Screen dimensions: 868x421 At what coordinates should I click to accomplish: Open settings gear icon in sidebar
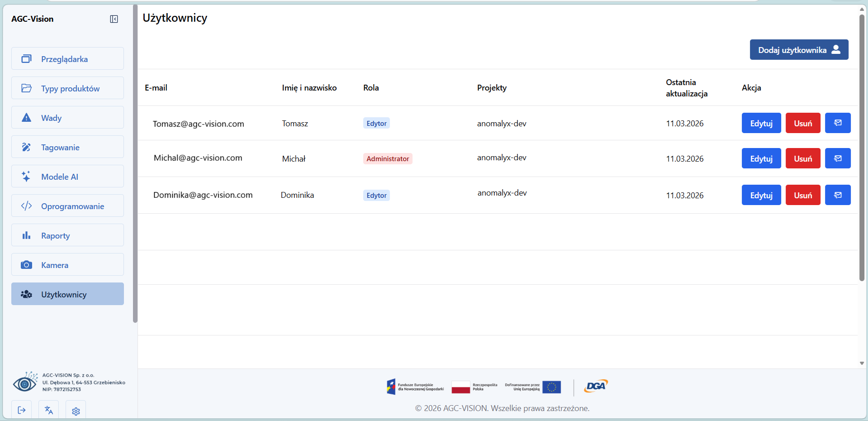pyautogui.click(x=76, y=411)
